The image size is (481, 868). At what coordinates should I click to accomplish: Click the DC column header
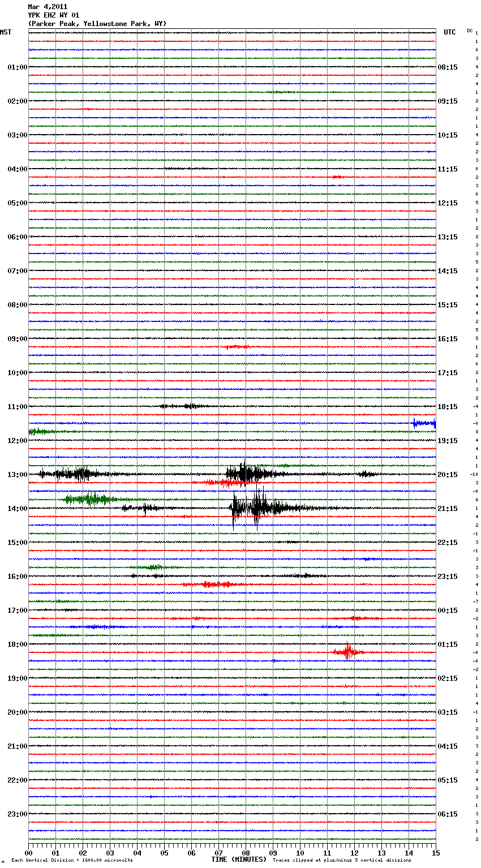(470, 31)
